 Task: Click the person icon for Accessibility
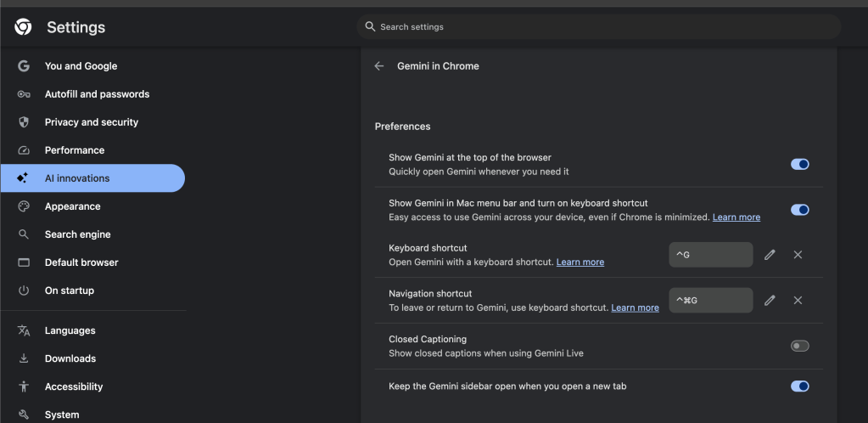click(23, 386)
